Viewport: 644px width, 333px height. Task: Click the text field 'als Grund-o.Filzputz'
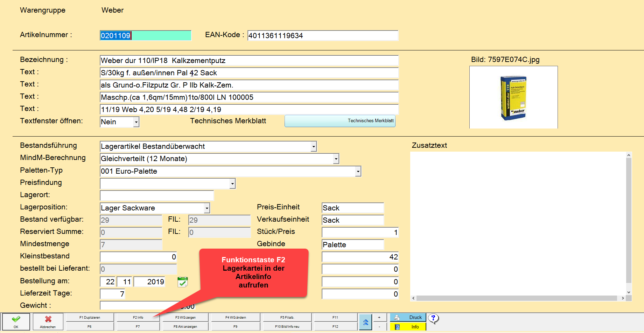tap(249, 85)
